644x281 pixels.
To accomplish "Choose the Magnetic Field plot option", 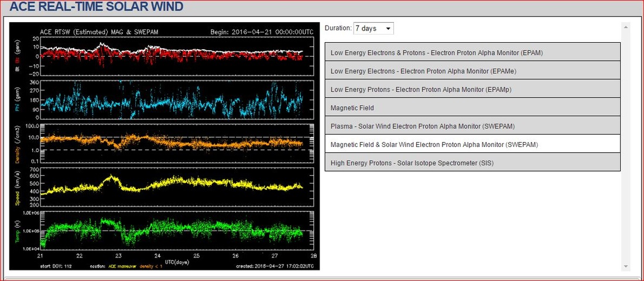I will tap(472, 107).
